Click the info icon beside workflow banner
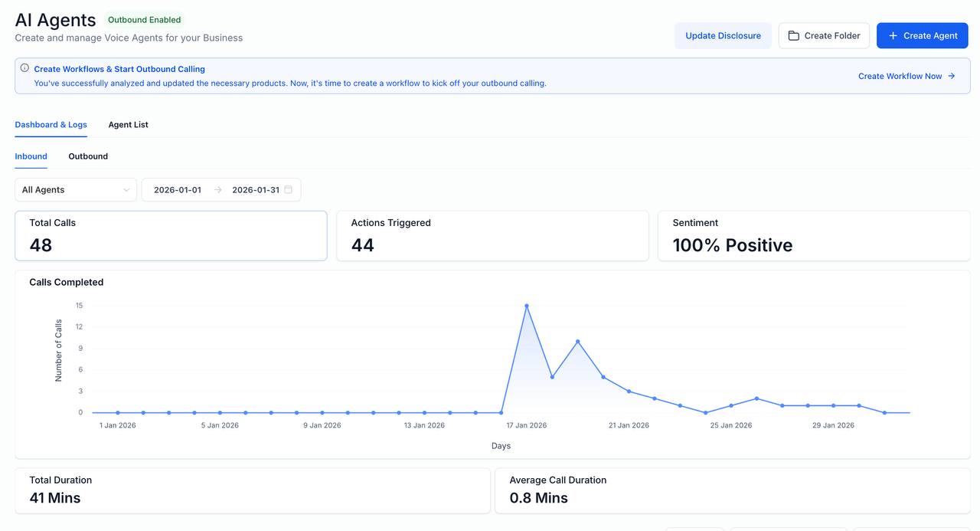This screenshot has width=980, height=531. click(24, 67)
